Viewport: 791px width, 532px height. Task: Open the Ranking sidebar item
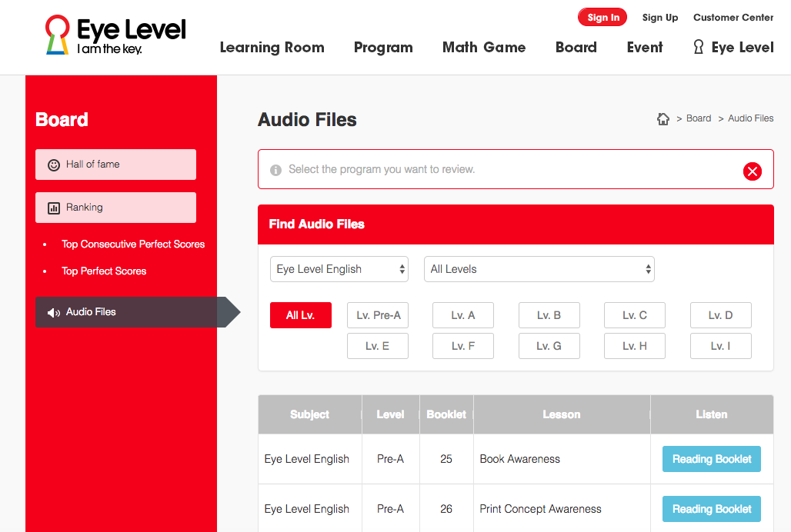115,208
